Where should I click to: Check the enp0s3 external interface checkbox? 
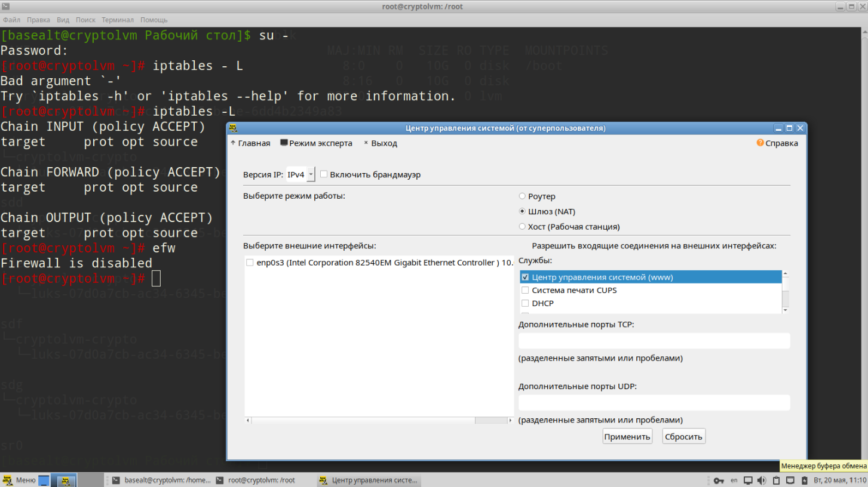pyautogui.click(x=250, y=263)
